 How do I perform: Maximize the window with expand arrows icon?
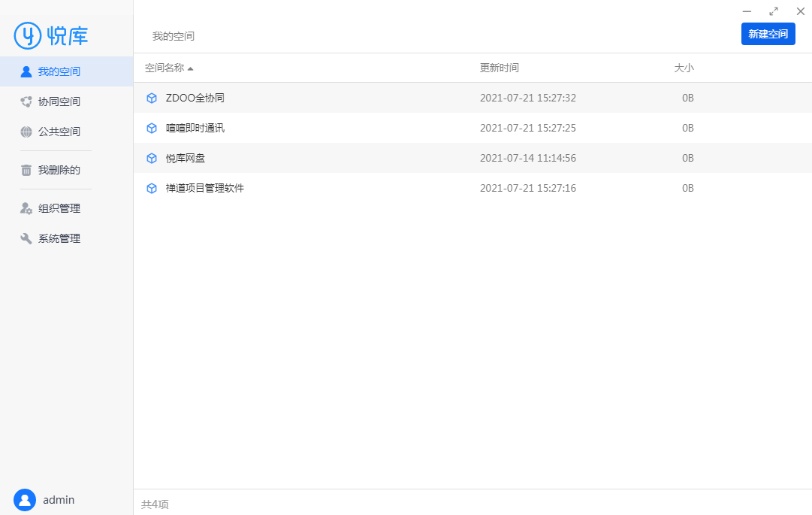774,11
